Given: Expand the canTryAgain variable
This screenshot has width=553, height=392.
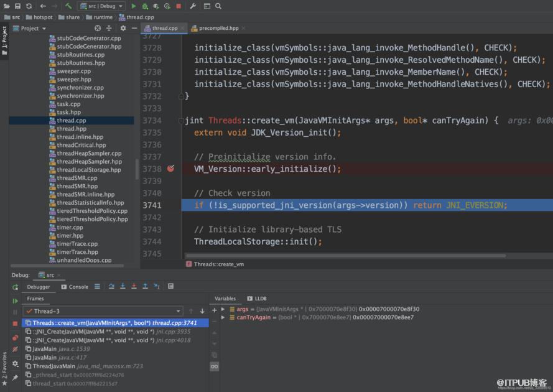Looking at the screenshot, I should tap(223, 317).
